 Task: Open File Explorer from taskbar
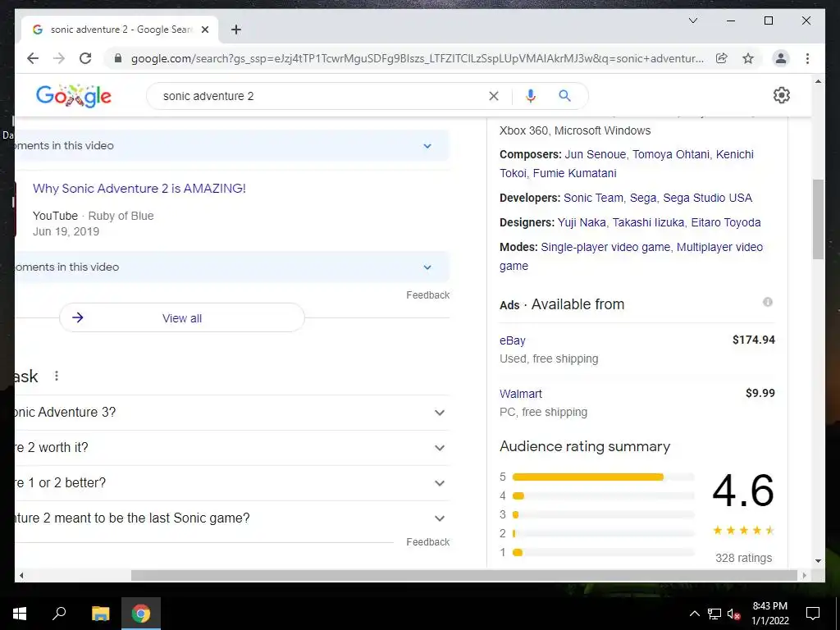[100, 614]
